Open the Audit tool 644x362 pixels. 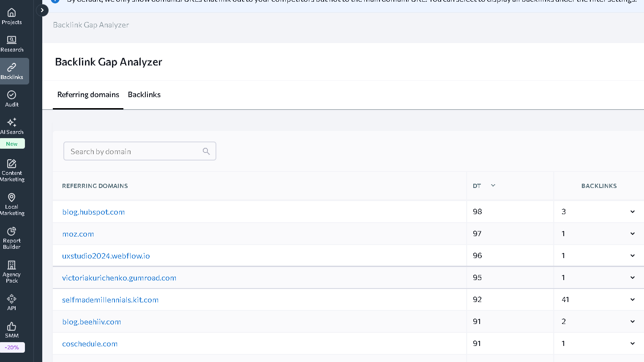coord(11,98)
